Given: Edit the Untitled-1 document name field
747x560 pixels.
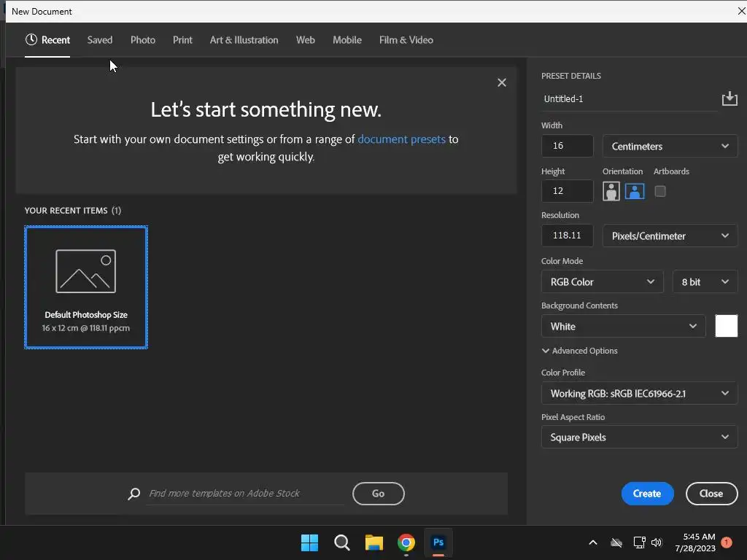Looking at the screenshot, I should click(629, 99).
